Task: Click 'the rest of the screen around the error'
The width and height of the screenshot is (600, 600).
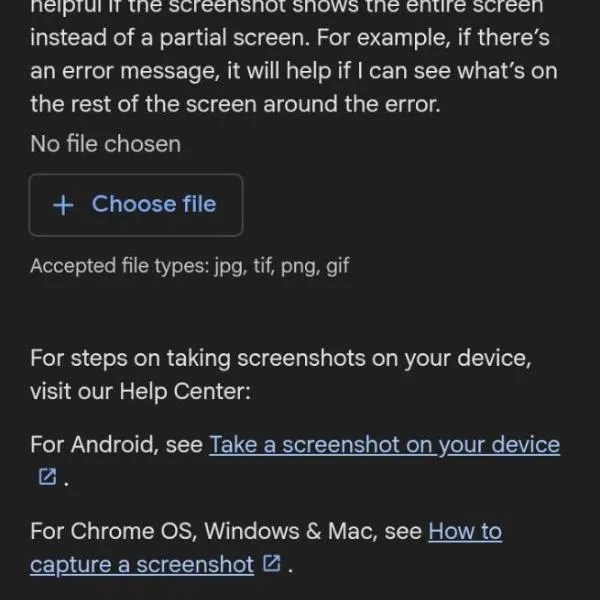Action: (234, 104)
